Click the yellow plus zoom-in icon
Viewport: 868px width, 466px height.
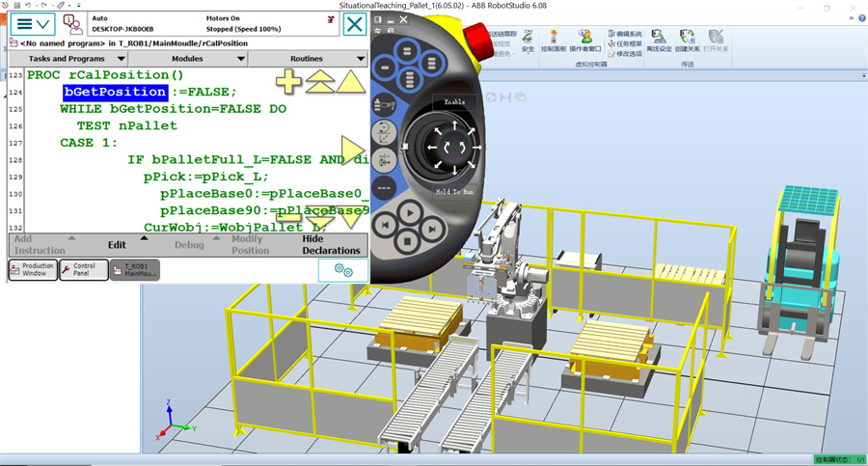(x=289, y=82)
